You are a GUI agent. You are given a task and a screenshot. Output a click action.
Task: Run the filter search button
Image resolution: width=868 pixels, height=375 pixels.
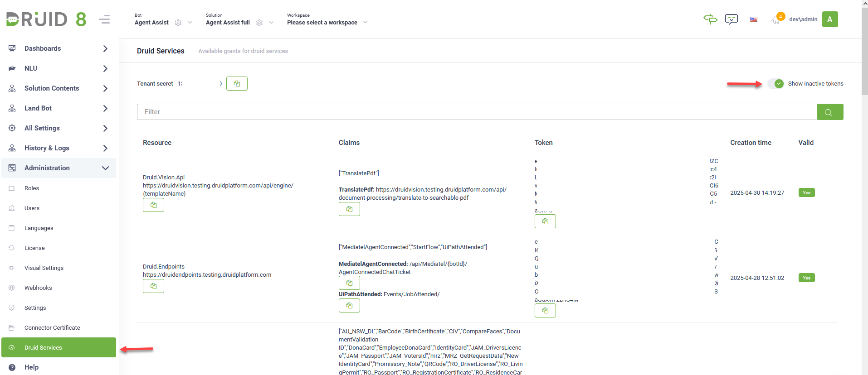[x=830, y=112]
